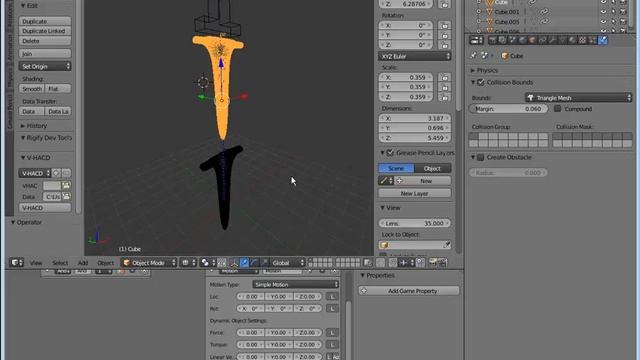The image size is (640, 360).
Task: Click the folder icon beside VHAC field
Action: (66, 186)
